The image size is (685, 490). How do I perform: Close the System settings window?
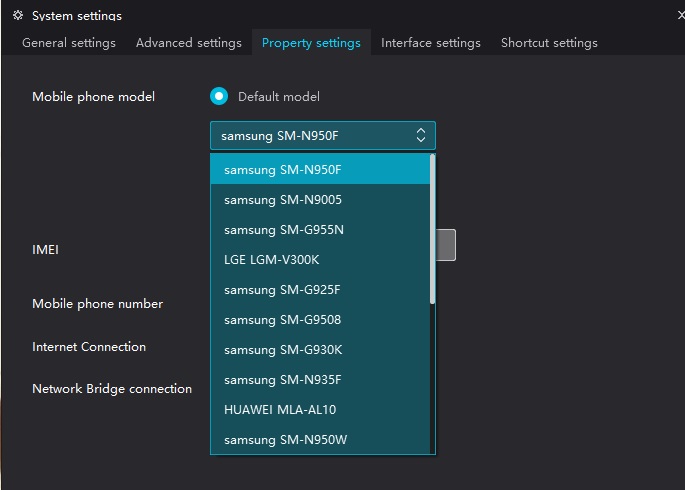(681, 15)
